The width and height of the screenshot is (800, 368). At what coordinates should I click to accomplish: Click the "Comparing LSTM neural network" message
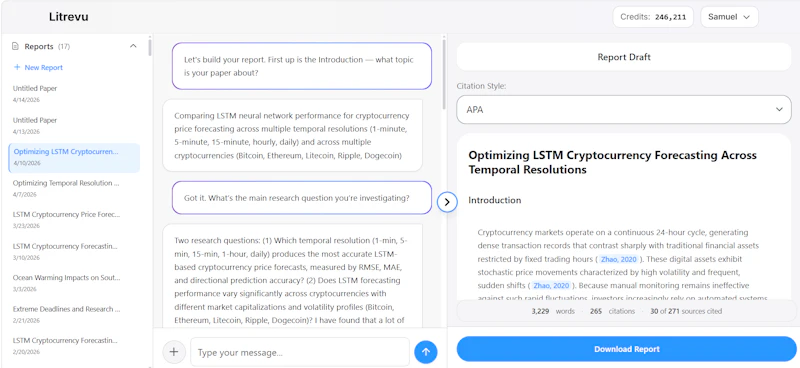click(292, 135)
